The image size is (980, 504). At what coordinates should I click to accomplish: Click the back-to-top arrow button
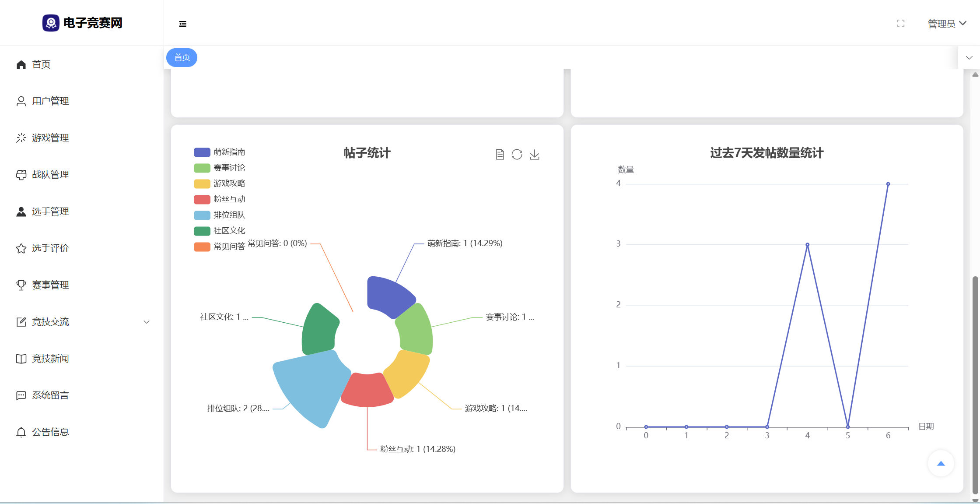[x=941, y=463]
